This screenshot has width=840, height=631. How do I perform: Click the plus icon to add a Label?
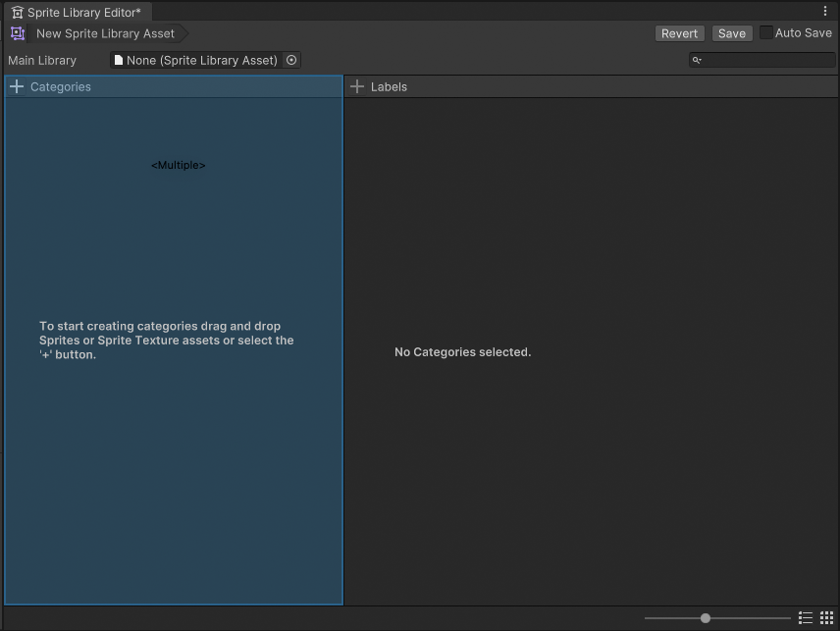click(357, 86)
